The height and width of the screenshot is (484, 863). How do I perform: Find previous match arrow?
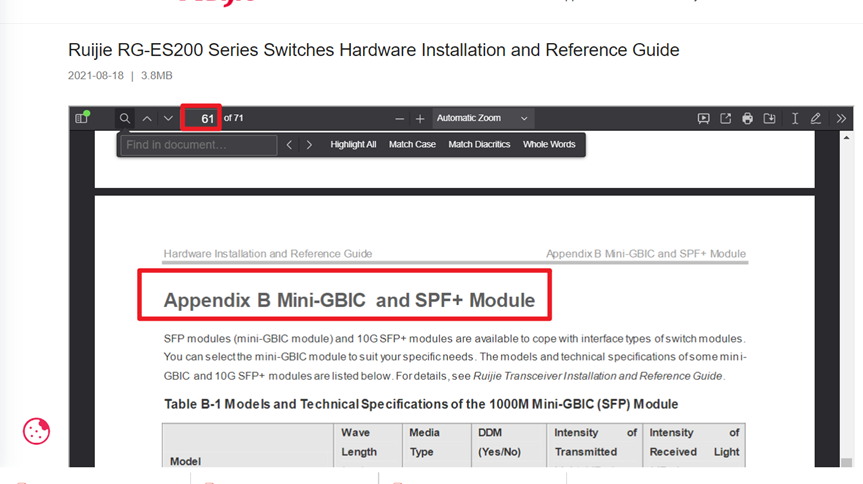click(x=289, y=145)
